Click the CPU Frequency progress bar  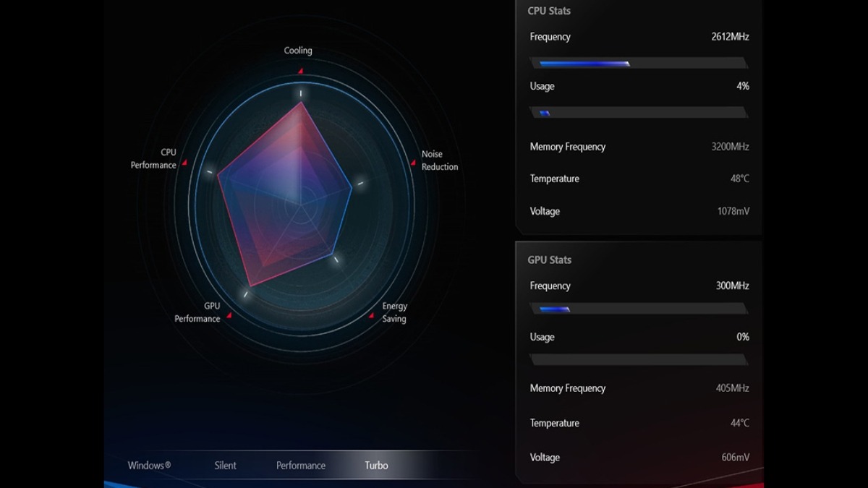point(639,64)
